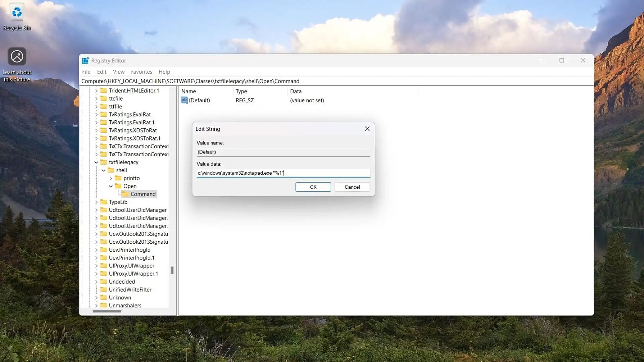
Task: Collapse the Open key chevron
Action: tap(111, 186)
